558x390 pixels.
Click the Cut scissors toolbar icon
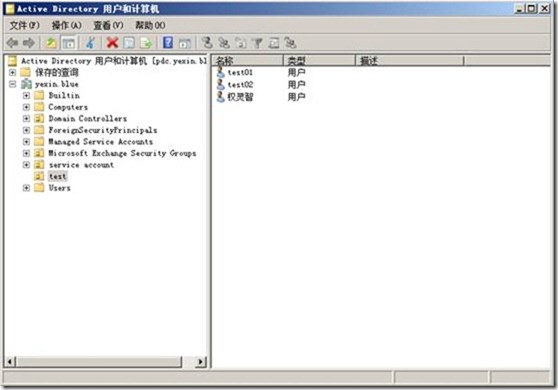point(90,43)
